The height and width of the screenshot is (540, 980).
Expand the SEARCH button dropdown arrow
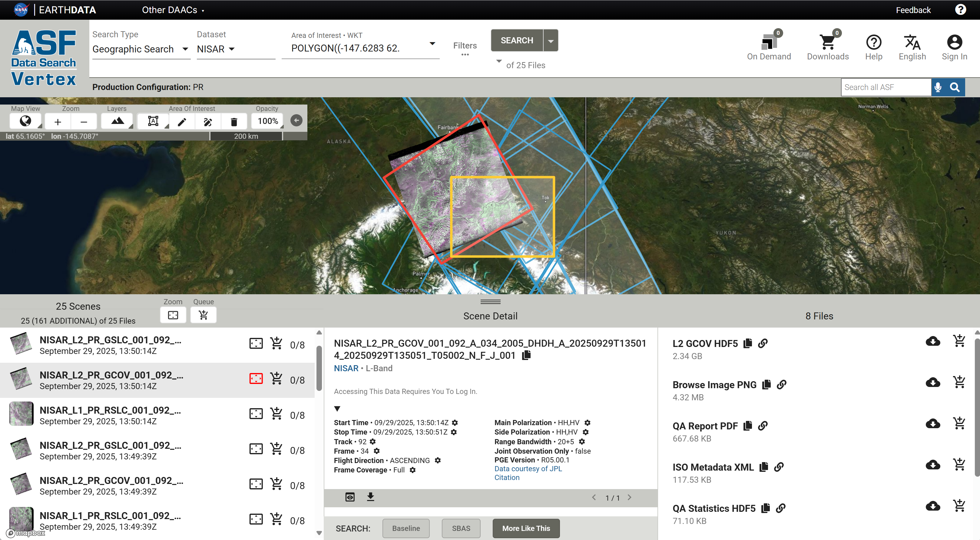551,41
